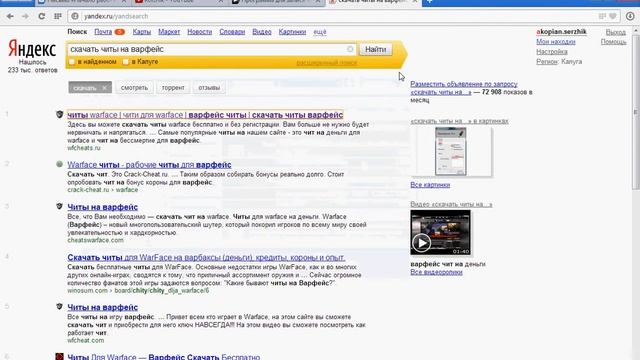The image size is (640, 360).
Task: Click the wfcheats.ru green URL
Action: 84,148
